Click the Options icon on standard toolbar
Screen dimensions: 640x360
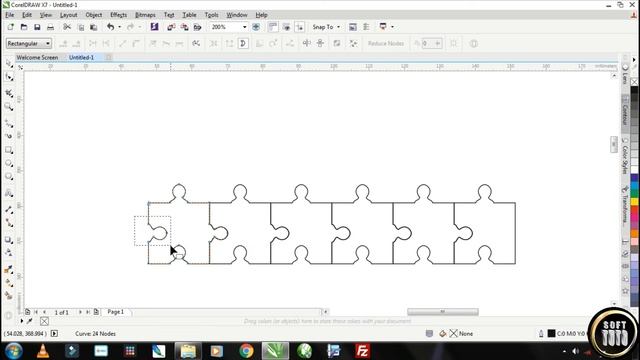pos(366,27)
